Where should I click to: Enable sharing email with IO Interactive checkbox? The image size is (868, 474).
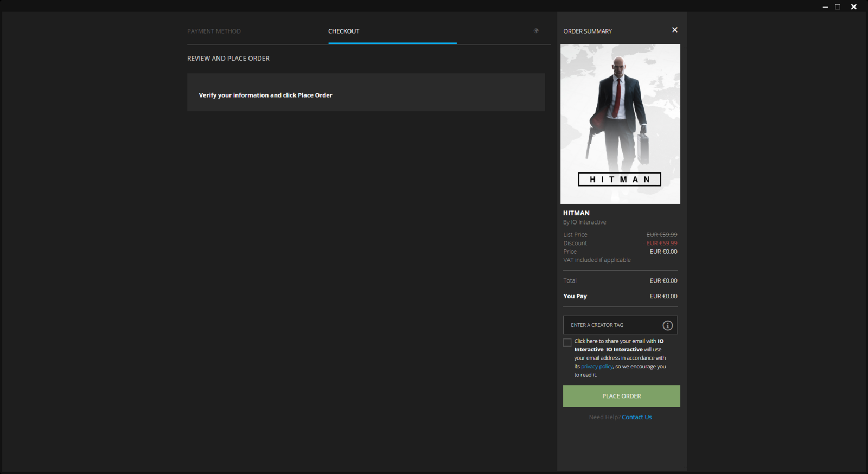tap(567, 342)
